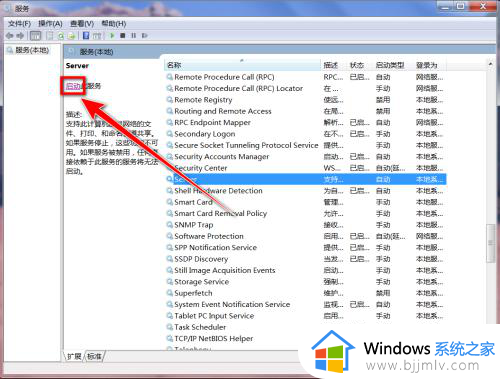Click the gear icon beside Software Protection

170,236
